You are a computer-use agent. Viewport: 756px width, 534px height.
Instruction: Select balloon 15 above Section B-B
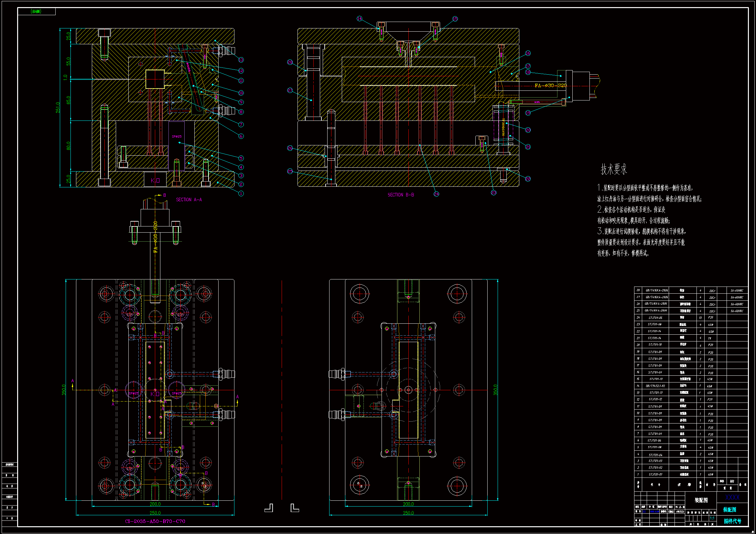[455, 19]
